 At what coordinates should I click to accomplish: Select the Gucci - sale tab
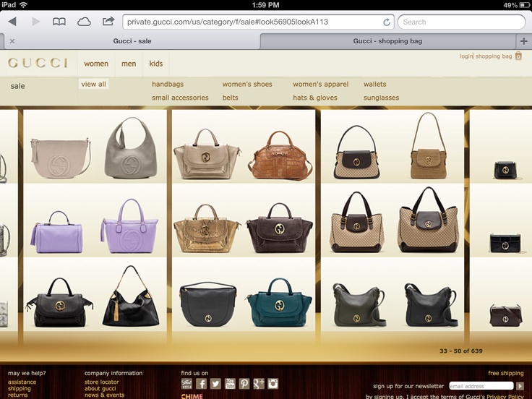coord(132,41)
